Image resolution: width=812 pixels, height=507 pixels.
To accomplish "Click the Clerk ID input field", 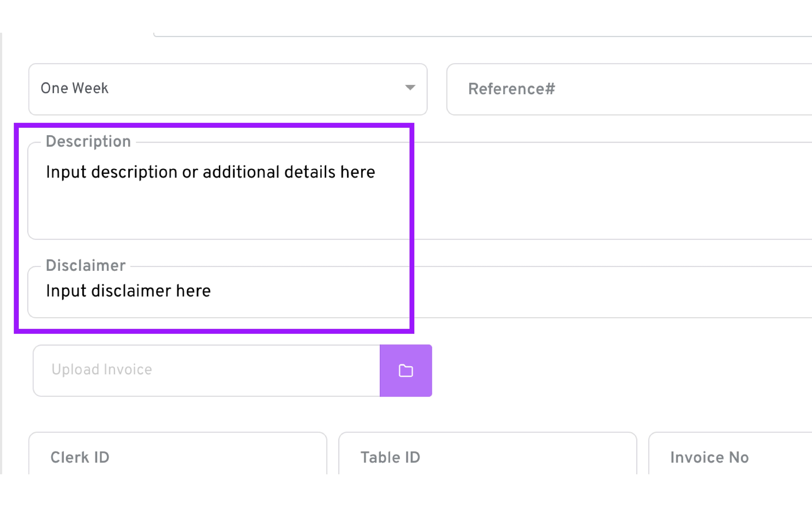I will (x=178, y=457).
